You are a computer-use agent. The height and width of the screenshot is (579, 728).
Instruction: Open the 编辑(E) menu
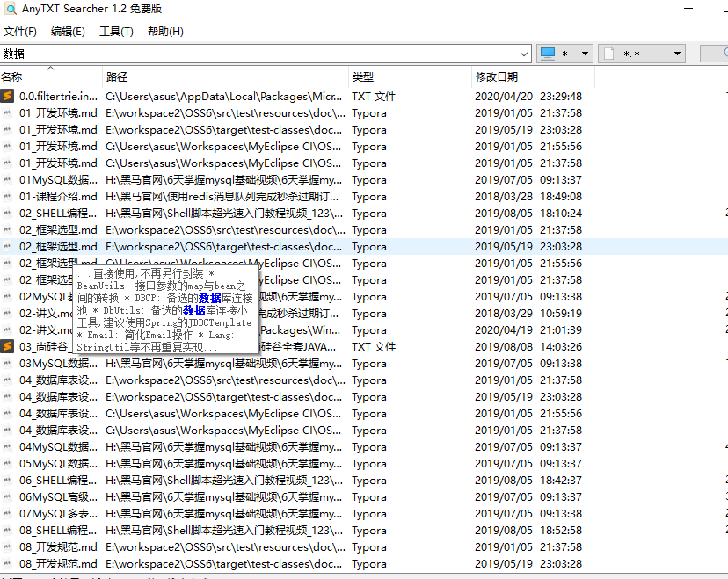[68, 31]
